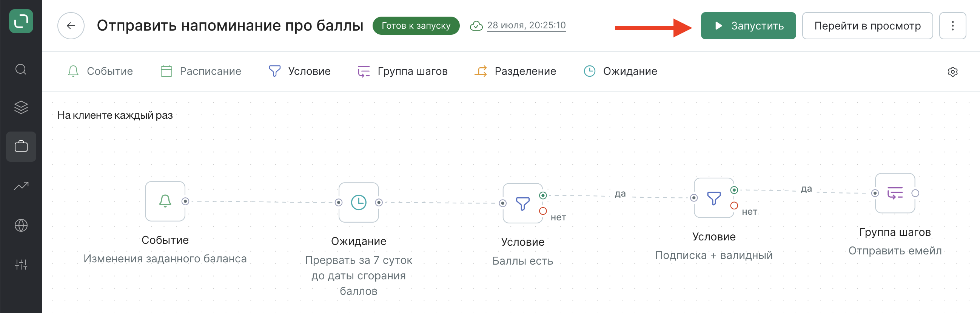Select the Разделение toolbar item

pyautogui.click(x=515, y=71)
